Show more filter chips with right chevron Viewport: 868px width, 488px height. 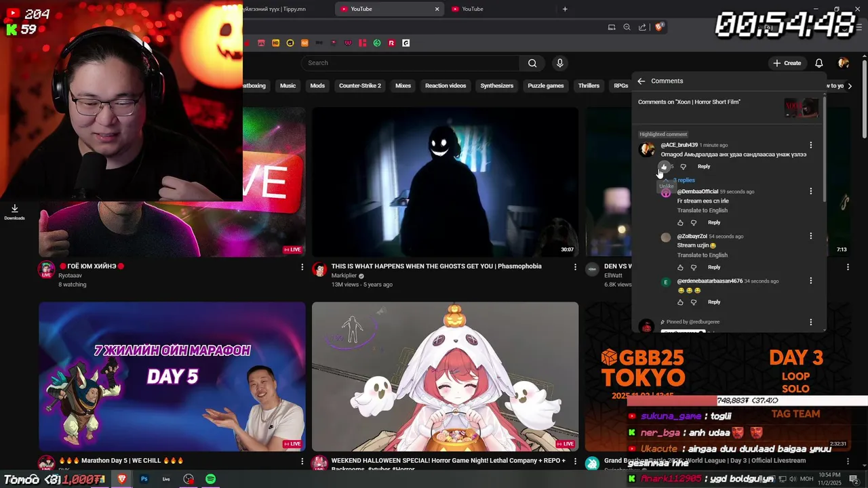[850, 86]
